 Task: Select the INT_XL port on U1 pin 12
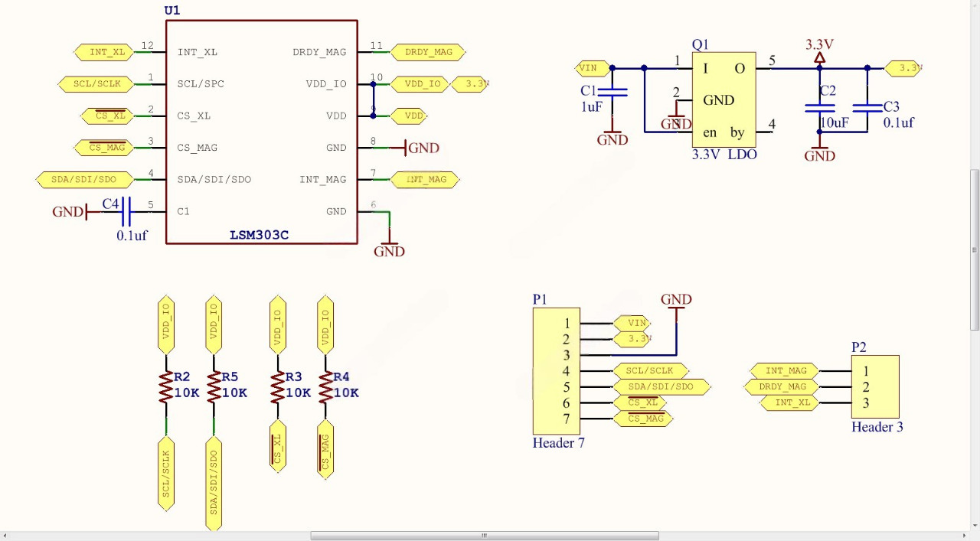(x=107, y=52)
